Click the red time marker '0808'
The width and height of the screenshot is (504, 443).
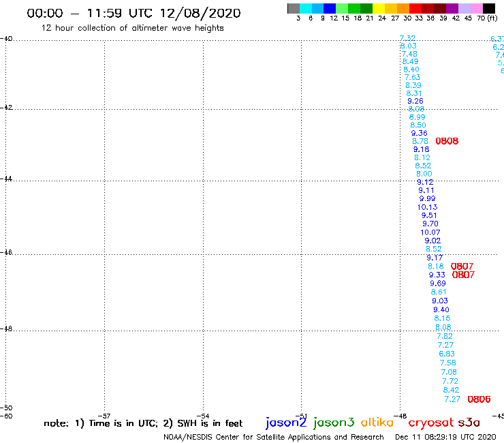pyautogui.click(x=447, y=141)
